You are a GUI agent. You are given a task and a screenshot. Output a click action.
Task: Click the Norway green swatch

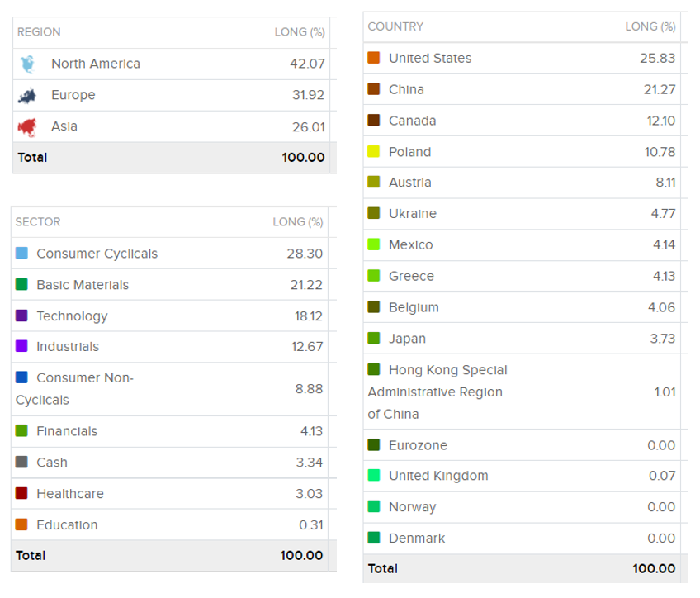click(374, 506)
